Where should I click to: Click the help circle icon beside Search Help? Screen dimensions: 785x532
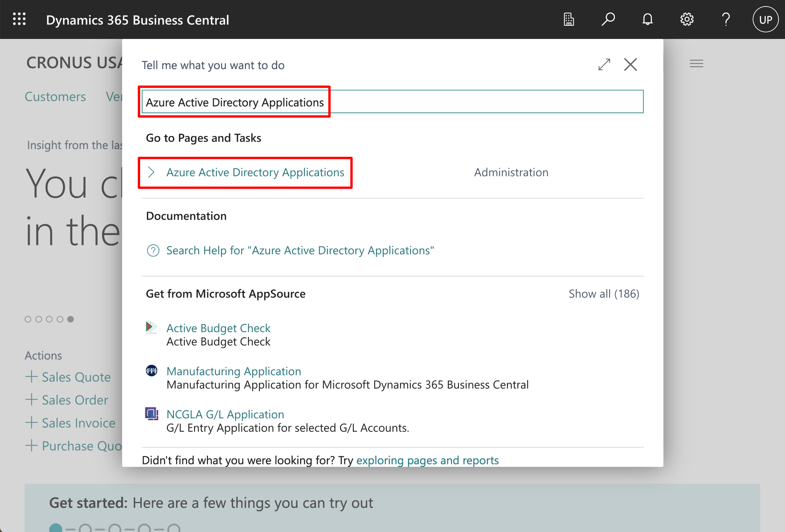click(x=153, y=251)
